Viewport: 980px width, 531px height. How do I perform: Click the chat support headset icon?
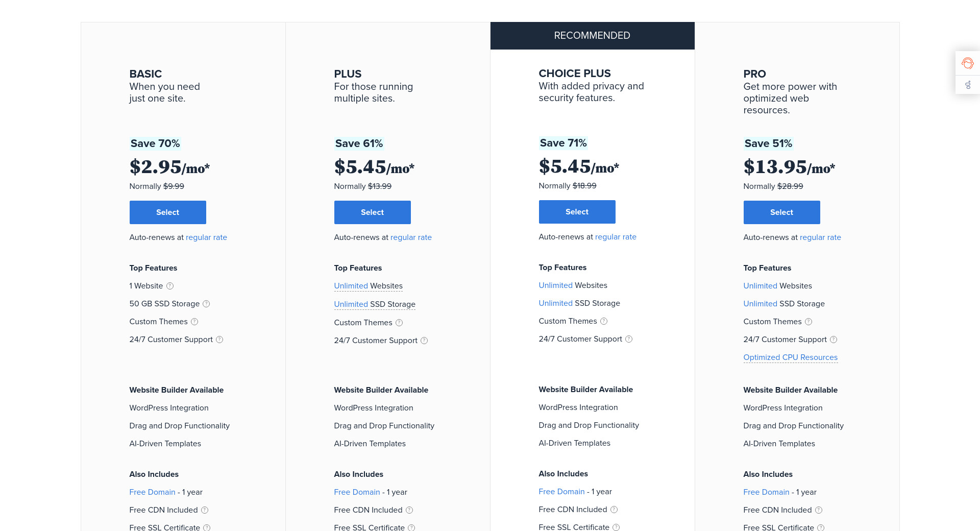click(x=967, y=63)
